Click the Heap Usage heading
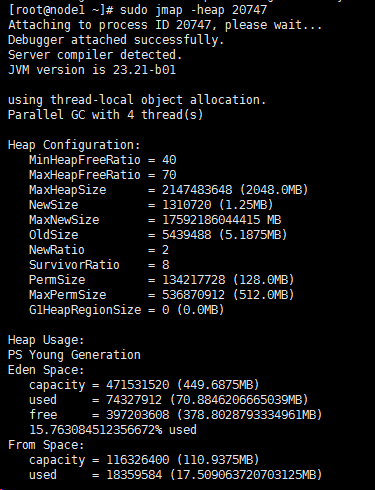This screenshot has height=490, width=375. [x=46, y=340]
